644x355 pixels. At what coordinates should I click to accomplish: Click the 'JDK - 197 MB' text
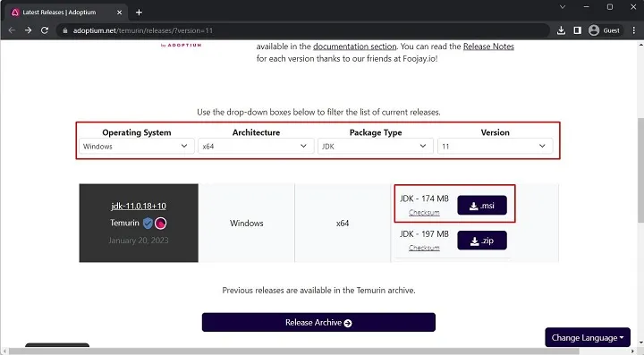coord(424,234)
